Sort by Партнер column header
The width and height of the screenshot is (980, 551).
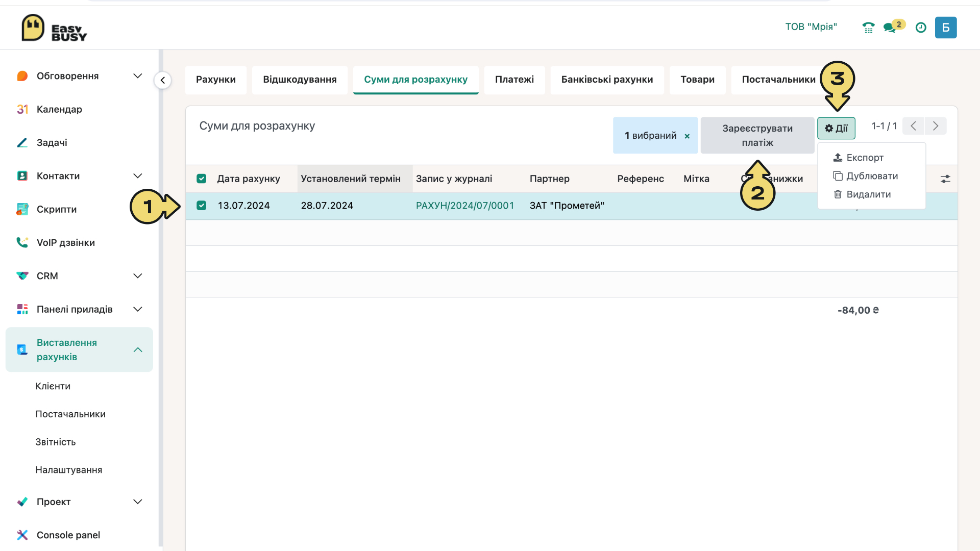(550, 179)
